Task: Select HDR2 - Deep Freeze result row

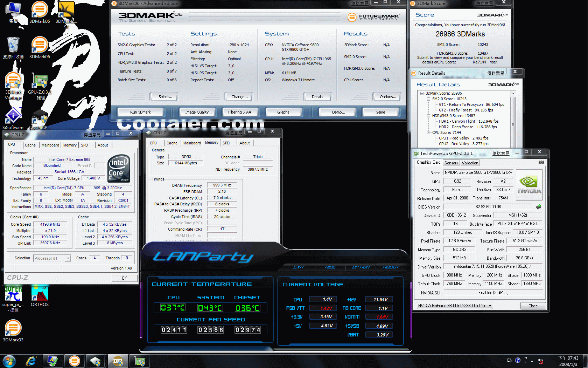Action: pyautogui.click(x=468, y=127)
